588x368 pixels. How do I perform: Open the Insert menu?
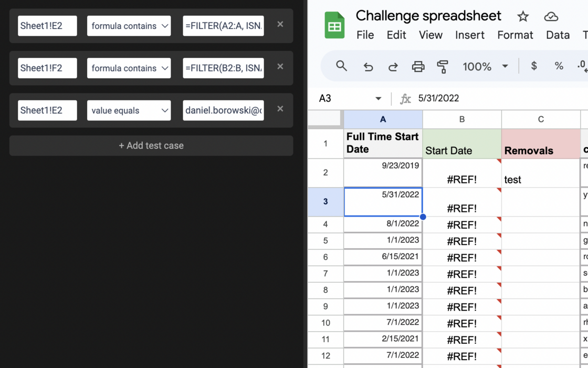469,35
